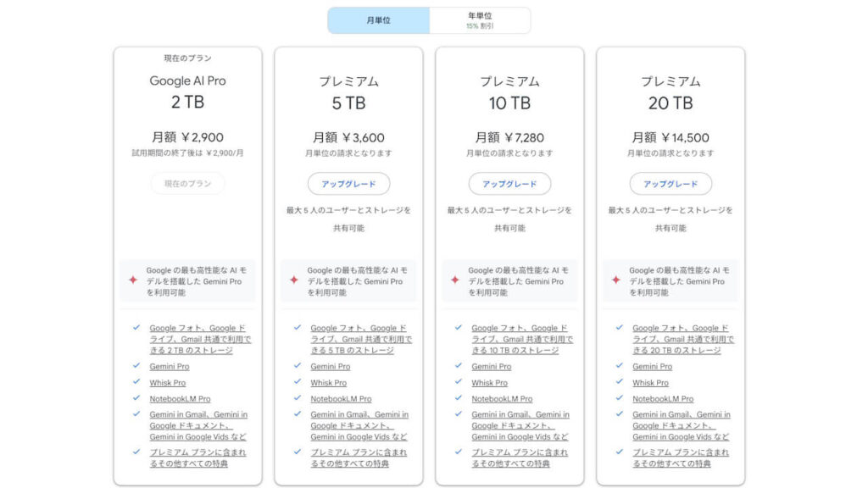Screen dimensions: 868x488
Task: Switch to the 年単位 billing tab
Action: pyautogui.click(x=479, y=19)
